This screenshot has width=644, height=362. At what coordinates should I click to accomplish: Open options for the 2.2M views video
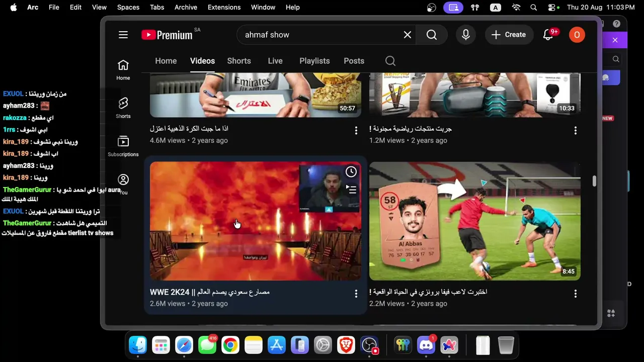point(576,293)
